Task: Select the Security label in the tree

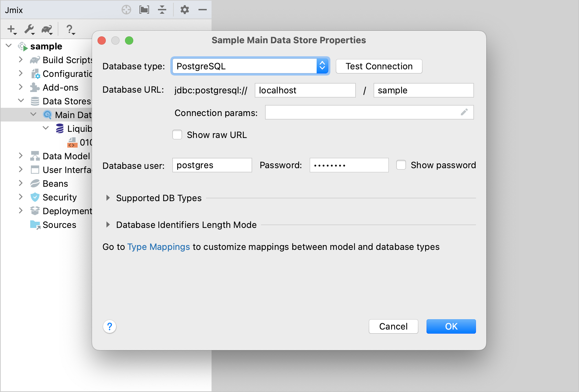Action: [x=60, y=197]
